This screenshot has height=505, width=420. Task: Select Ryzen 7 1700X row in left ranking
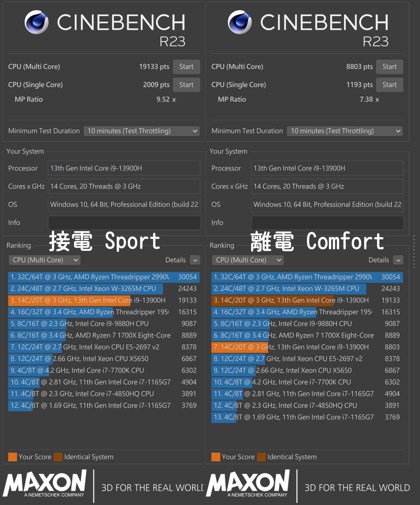(104, 336)
